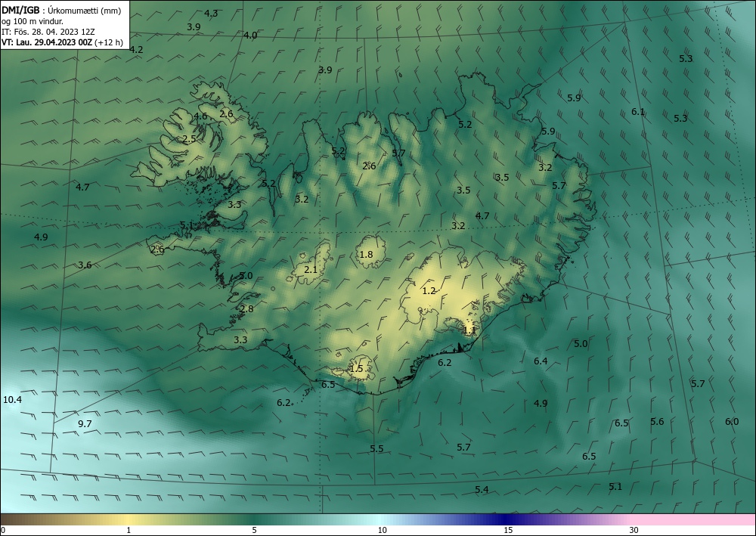
Task: Click the '10' label on the colour scale
Action: (x=383, y=531)
